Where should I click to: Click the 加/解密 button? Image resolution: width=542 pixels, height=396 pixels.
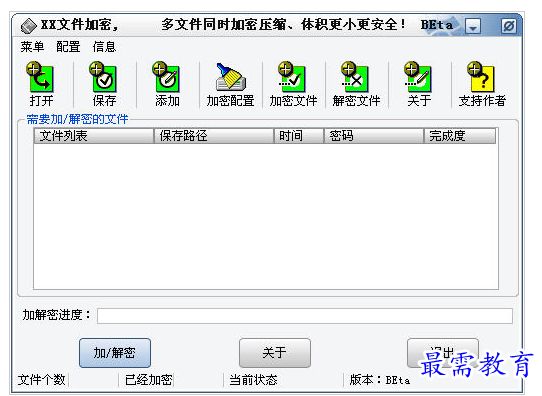click(x=115, y=353)
